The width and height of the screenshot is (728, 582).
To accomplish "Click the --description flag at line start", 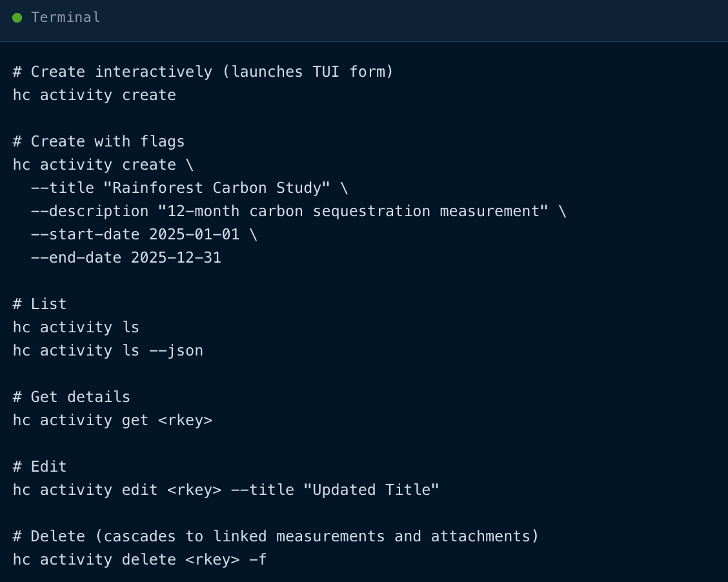I will (x=90, y=211).
